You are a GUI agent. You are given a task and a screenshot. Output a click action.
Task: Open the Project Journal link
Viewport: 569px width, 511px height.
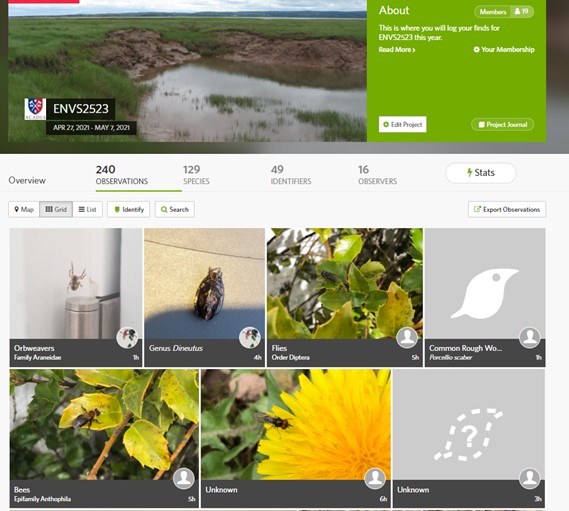(503, 124)
